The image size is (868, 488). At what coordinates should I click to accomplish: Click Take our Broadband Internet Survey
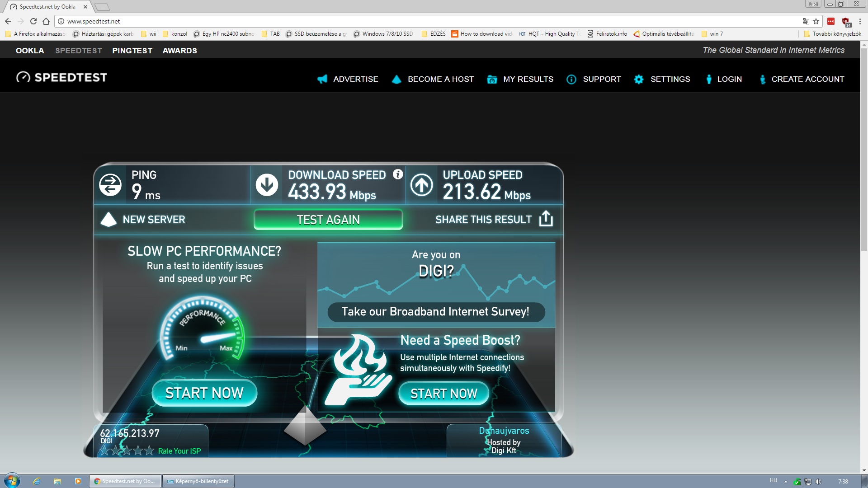436,312
